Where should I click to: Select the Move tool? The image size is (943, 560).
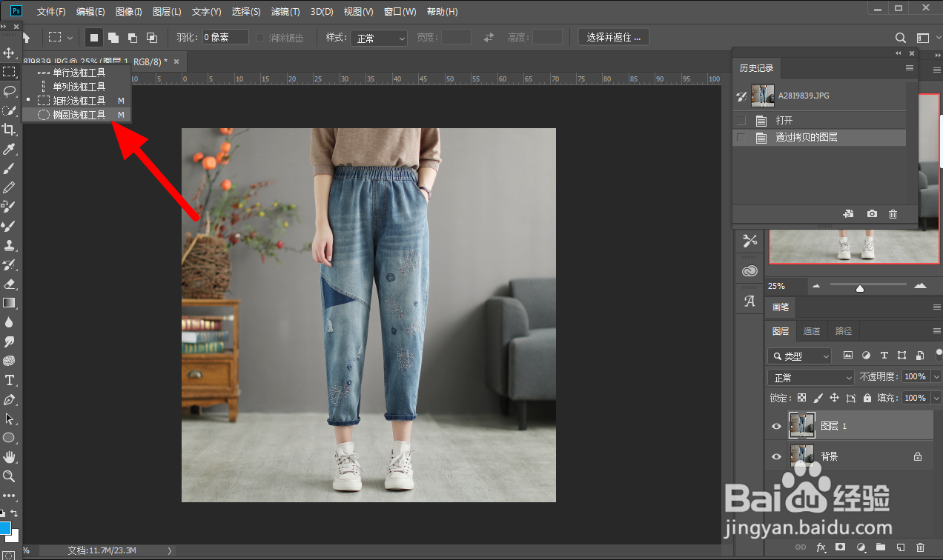9,53
